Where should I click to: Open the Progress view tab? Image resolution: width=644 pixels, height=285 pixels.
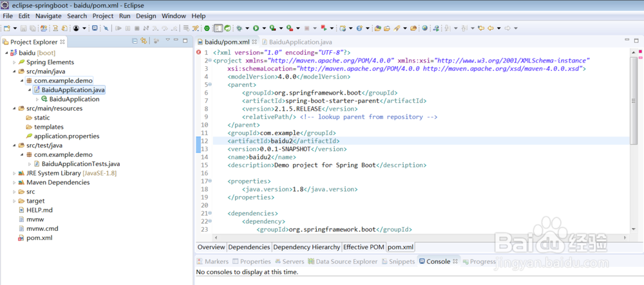pos(479,261)
